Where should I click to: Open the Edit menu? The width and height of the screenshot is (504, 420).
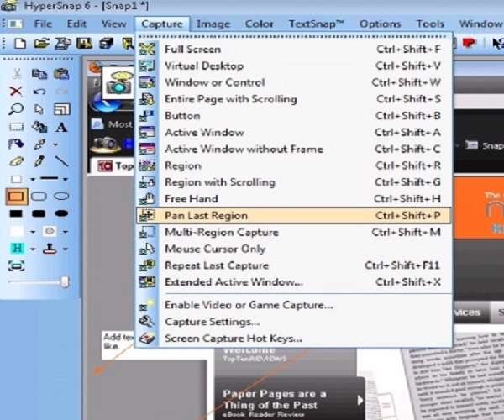(x=76, y=24)
